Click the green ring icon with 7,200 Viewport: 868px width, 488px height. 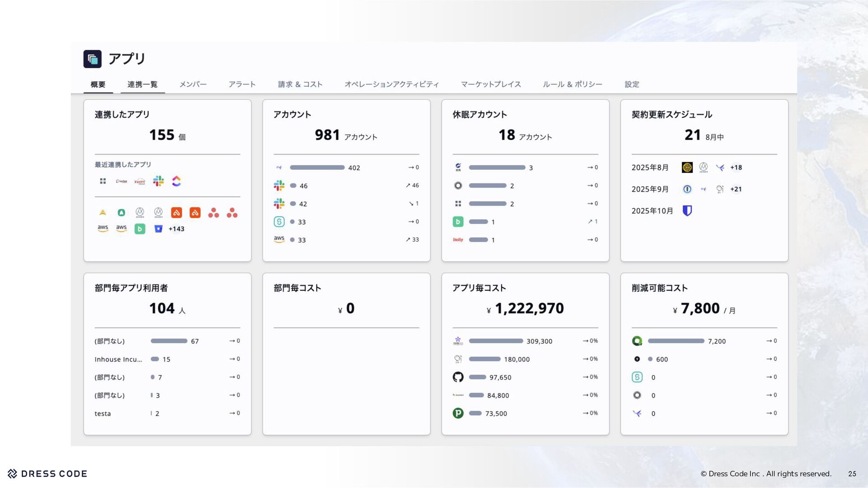(637, 341)
